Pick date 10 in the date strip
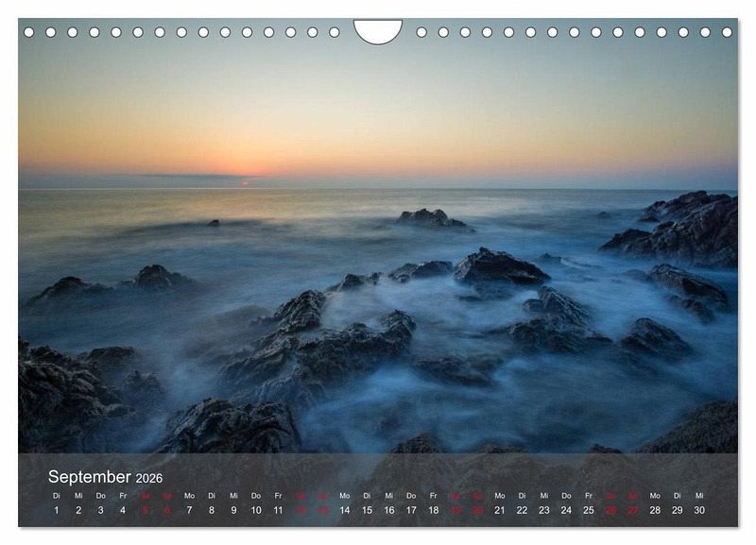The height and width of the screenshot is (545, 756). click(255, 510)
